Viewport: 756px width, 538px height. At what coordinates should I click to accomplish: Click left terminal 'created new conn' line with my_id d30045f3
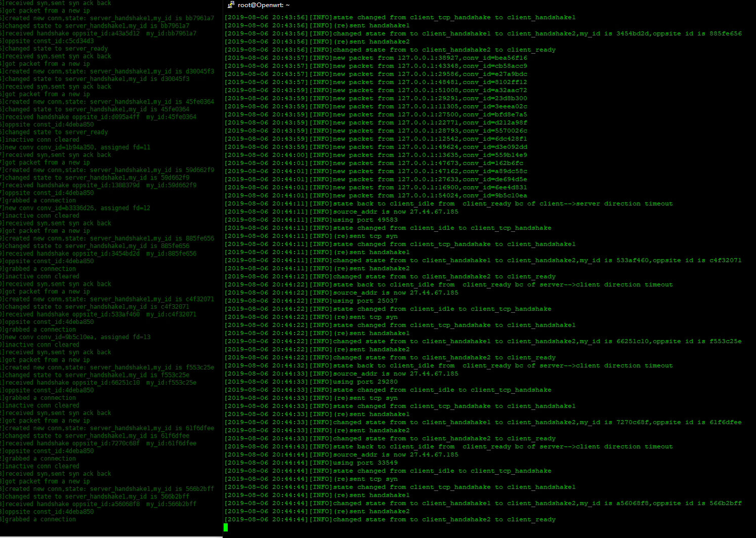(x=107, y=71)
